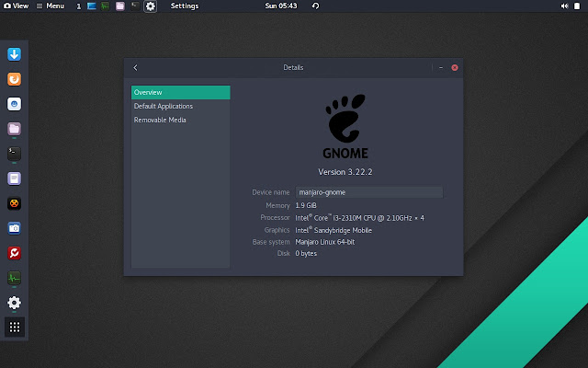This screenshot has height=368, width=588.
Task: Click the refresh arrow beside the clock
Action: (x=315, y=6)
